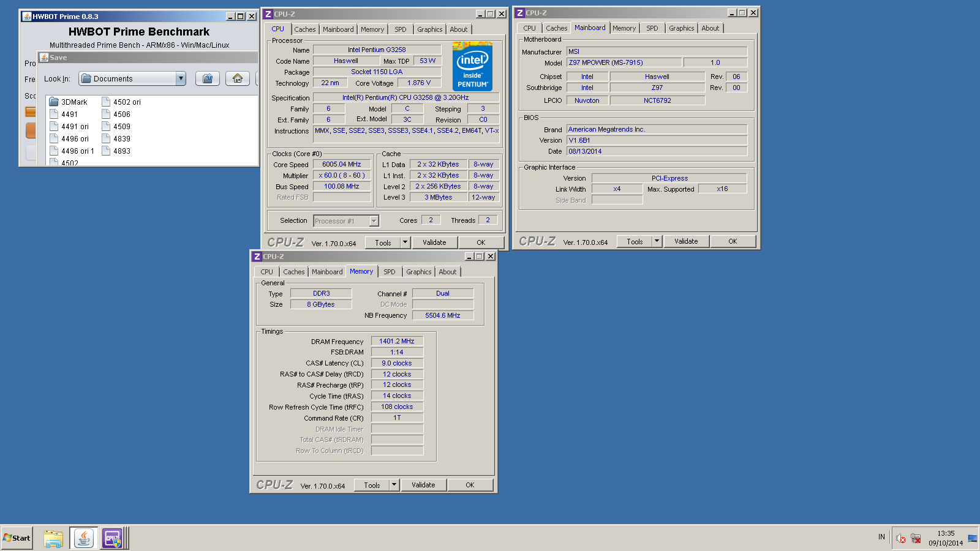Click OK in CPU-Z Mainboard window
This screenshot has height=551, width=980.
click(x=733, y=242)
